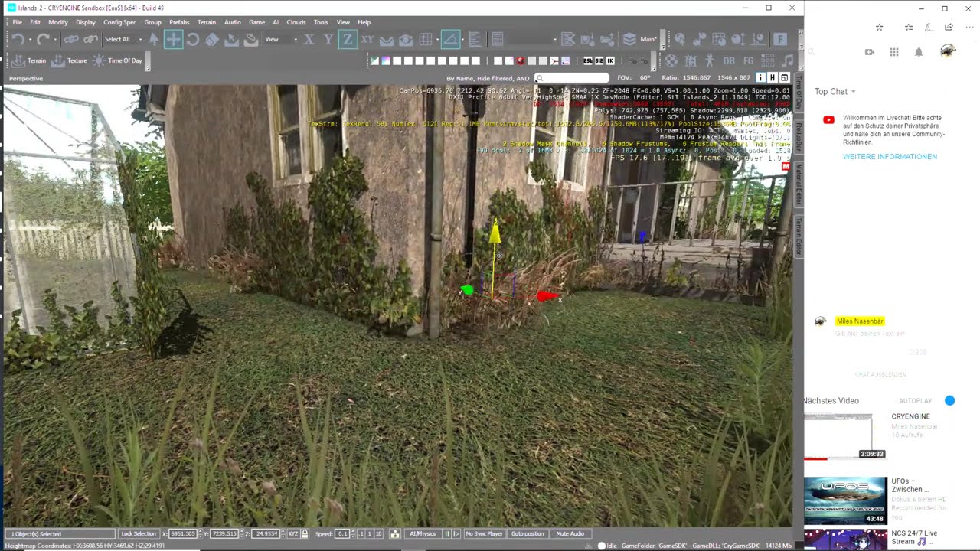Click the No Sync Player button

click(484, 533)
